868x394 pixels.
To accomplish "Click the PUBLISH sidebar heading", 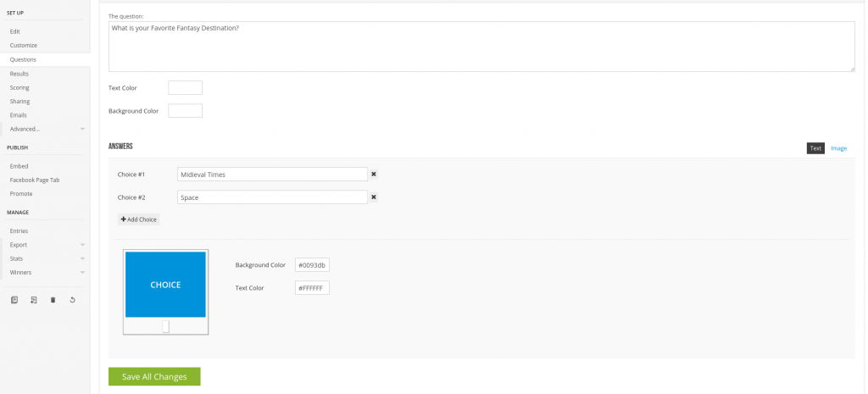I will [x=17, y=147].
